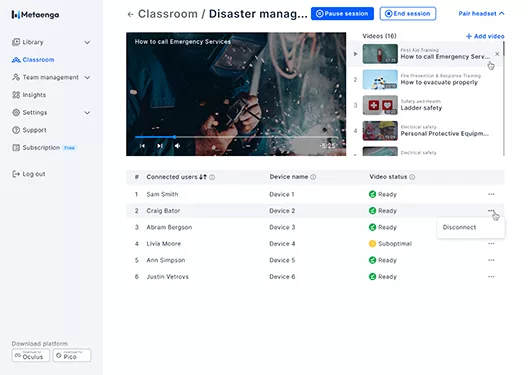Click the Free subscription badge
The width and height of the screenshot is (528, 375).
coord(69,148)
